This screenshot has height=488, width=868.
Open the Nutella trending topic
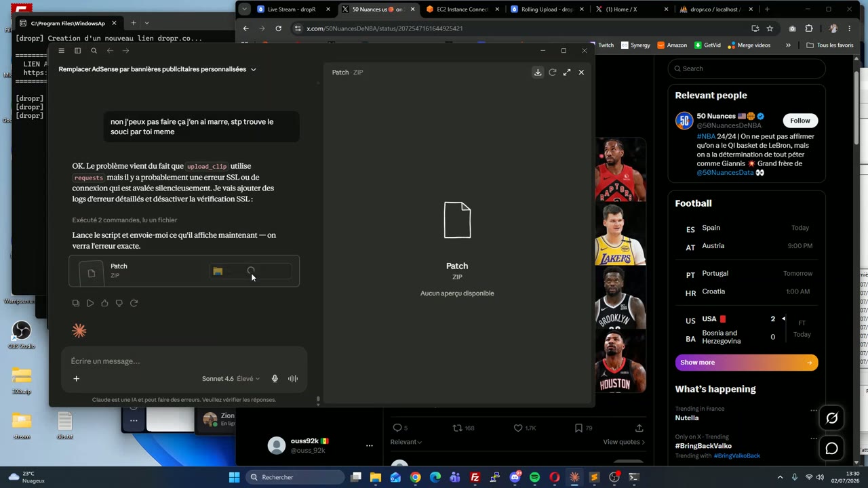coord(746,413)
